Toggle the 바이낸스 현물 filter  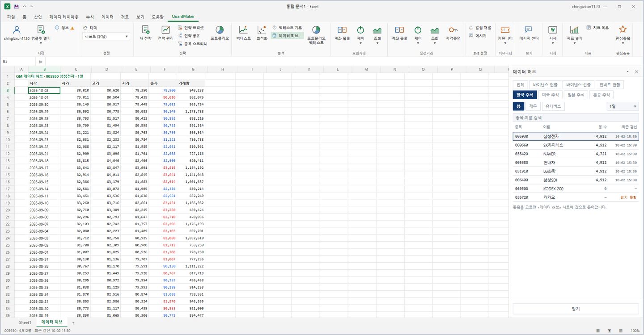tap(545, 85)
